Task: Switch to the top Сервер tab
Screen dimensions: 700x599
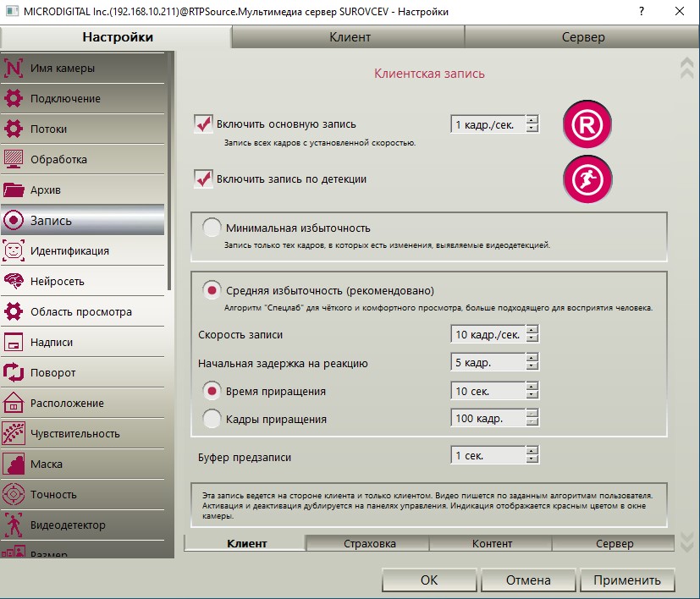Action: 583,36
